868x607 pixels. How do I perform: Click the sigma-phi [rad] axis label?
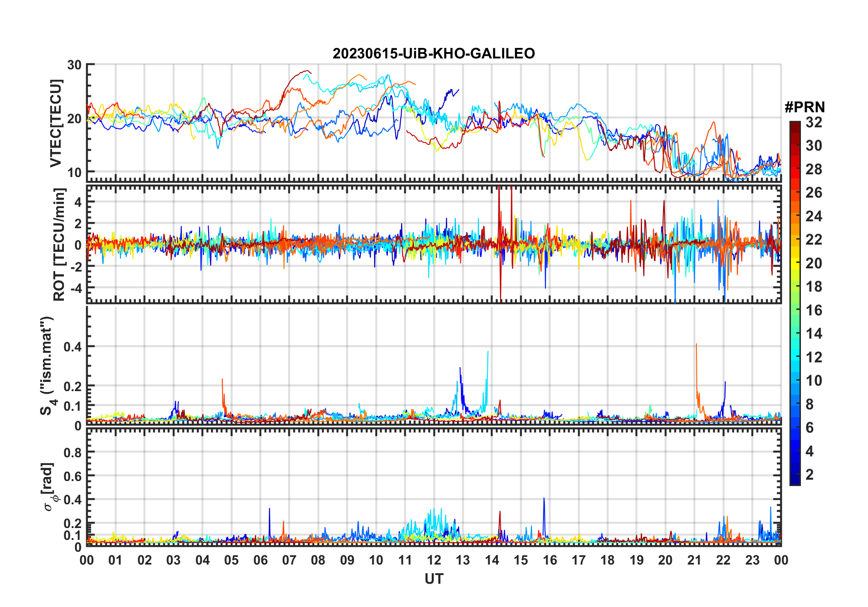click(49, 487)
